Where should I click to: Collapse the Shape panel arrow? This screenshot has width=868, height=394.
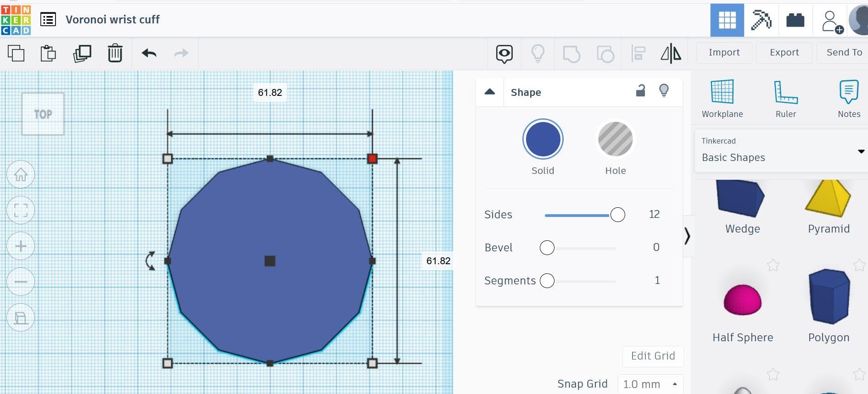(490, 92)
